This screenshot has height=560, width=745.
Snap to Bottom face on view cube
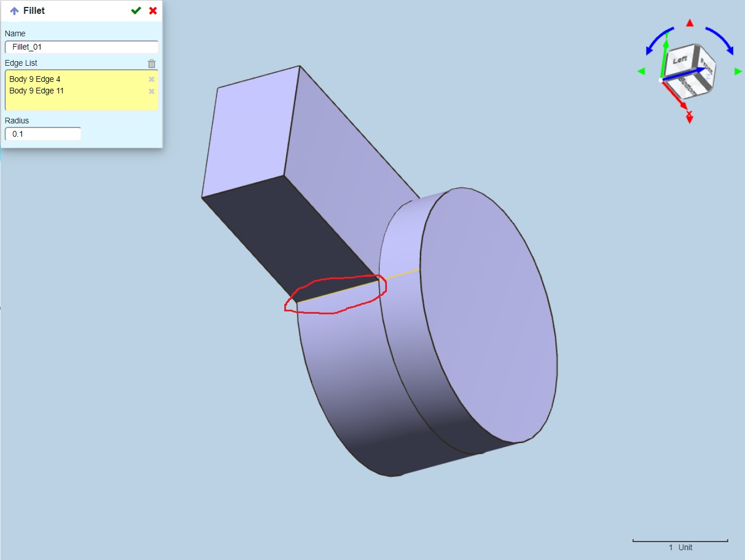686,85
